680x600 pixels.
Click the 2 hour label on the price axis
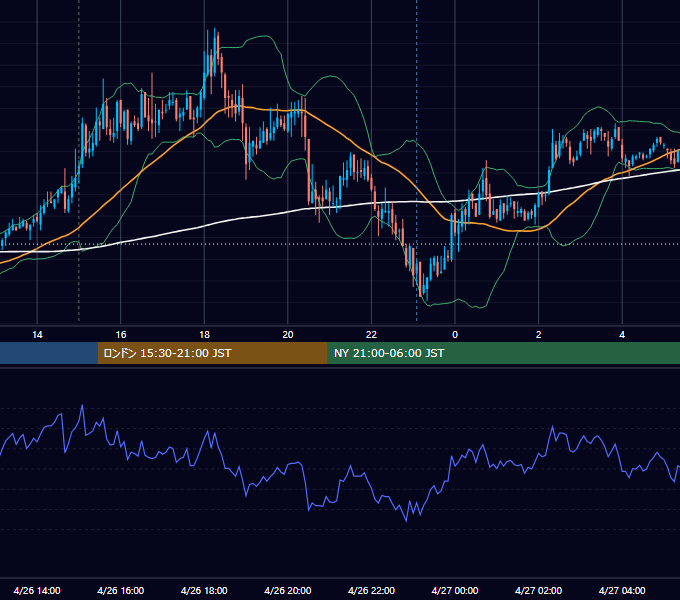539,335
